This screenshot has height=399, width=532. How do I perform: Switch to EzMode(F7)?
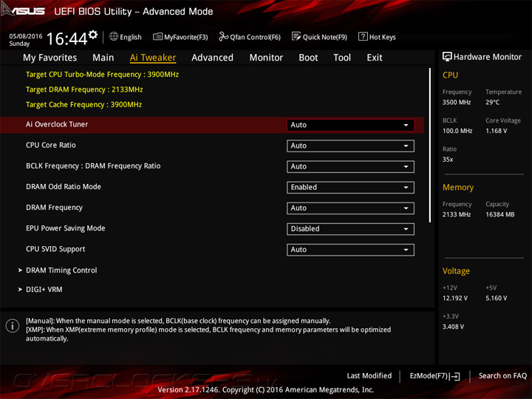tap(434, 376)
